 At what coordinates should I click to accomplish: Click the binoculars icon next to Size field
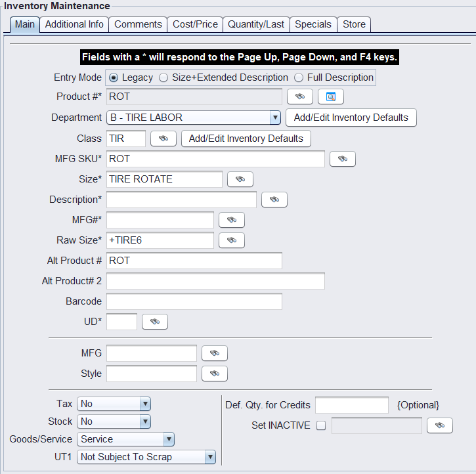pyautogui.click(x=240, y=179)
